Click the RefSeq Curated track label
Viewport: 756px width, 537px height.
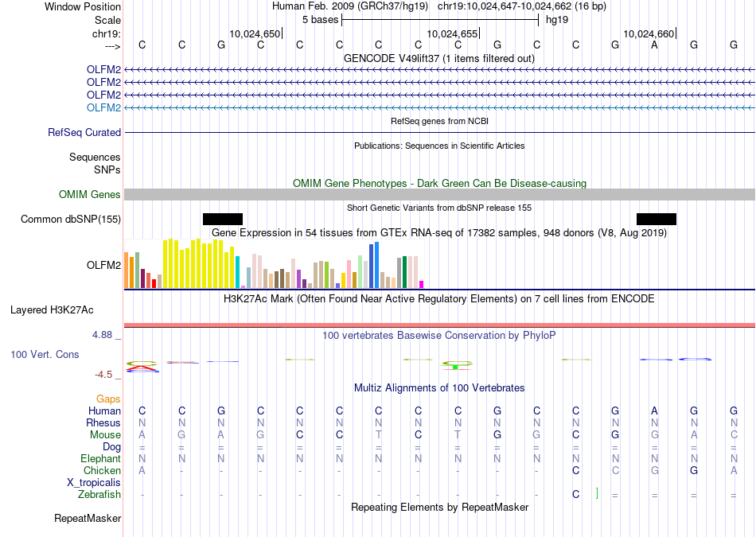coord(84,132)
